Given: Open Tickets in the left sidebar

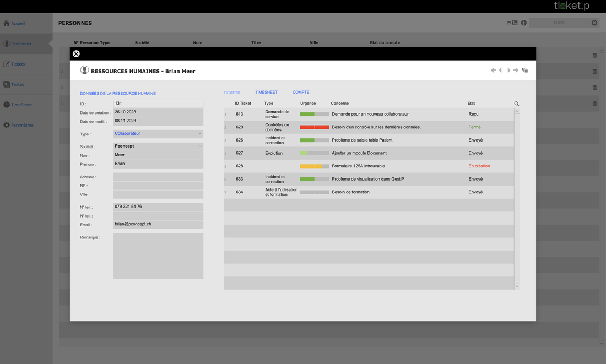Looking at the screenshot, I should (18, 64).
